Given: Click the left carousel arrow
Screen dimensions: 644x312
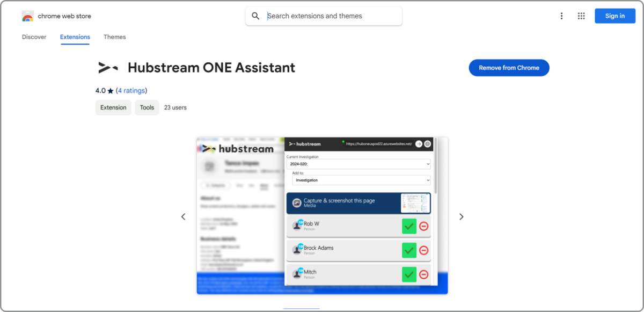Looking at the screenshot, I should [x=183, y=216].
